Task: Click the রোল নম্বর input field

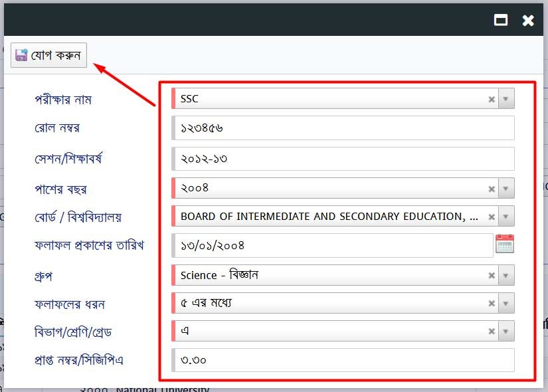Action: pyautogui.click(x=342, y=128)
